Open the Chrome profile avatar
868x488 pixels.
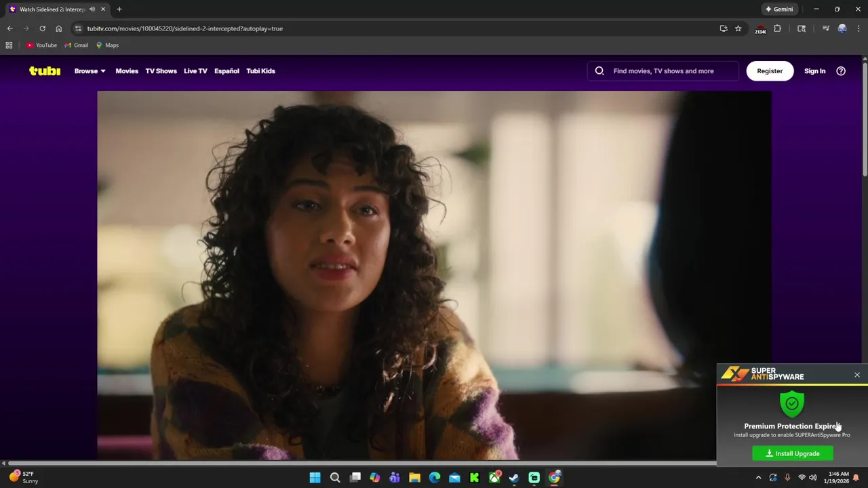click(x=842, y=28)
